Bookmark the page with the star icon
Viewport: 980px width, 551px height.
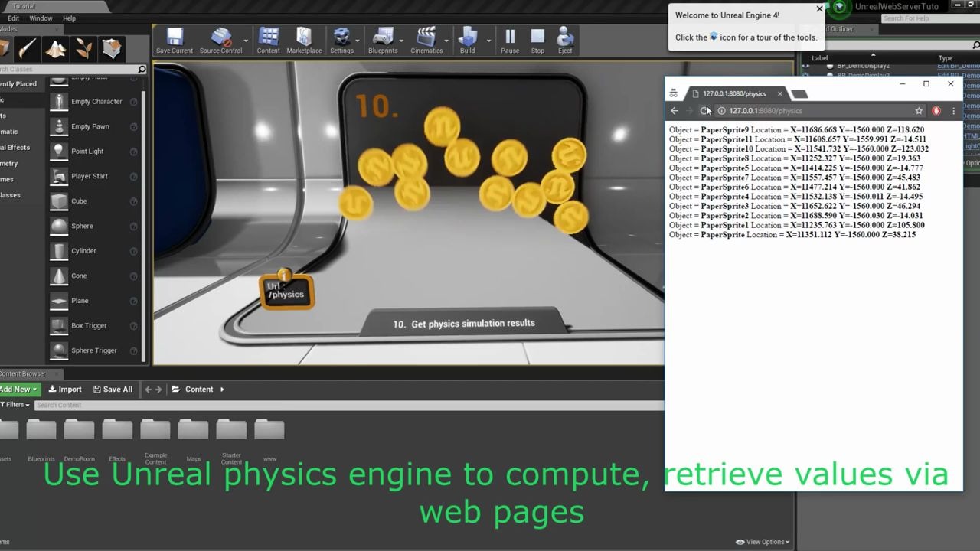tap(919, 111)
